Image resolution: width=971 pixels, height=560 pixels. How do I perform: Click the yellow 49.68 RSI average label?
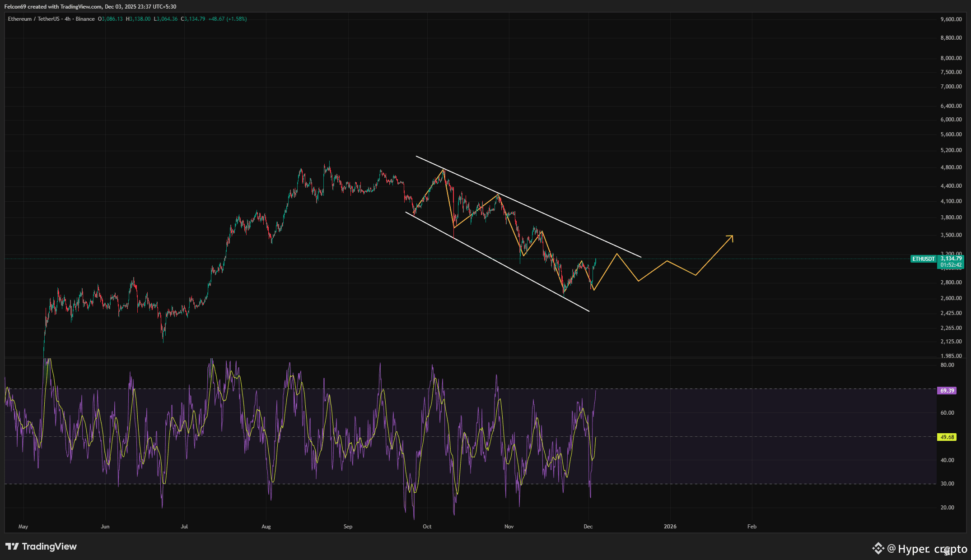click(947, 437)
